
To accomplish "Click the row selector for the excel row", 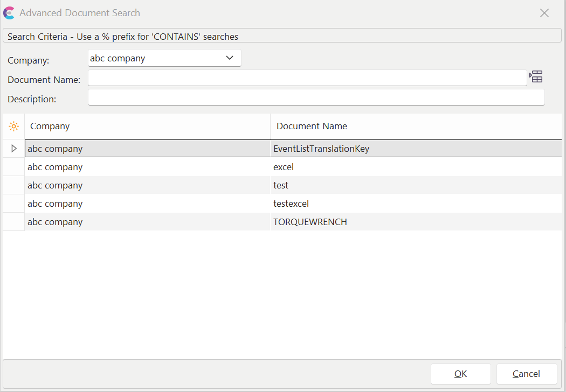I will point(14,167).
